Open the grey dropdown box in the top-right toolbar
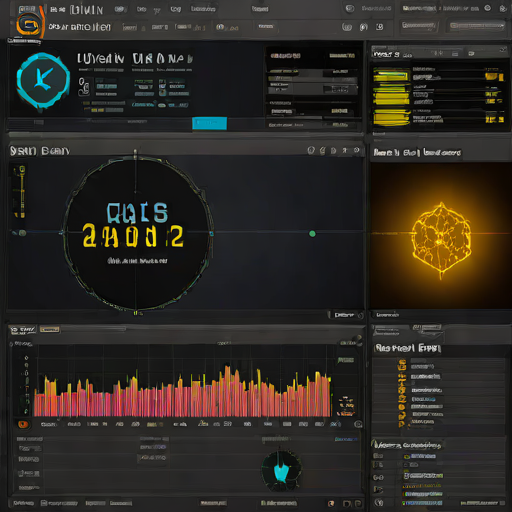Viewport: 512px width, 512px height. (x=477, y=26)
